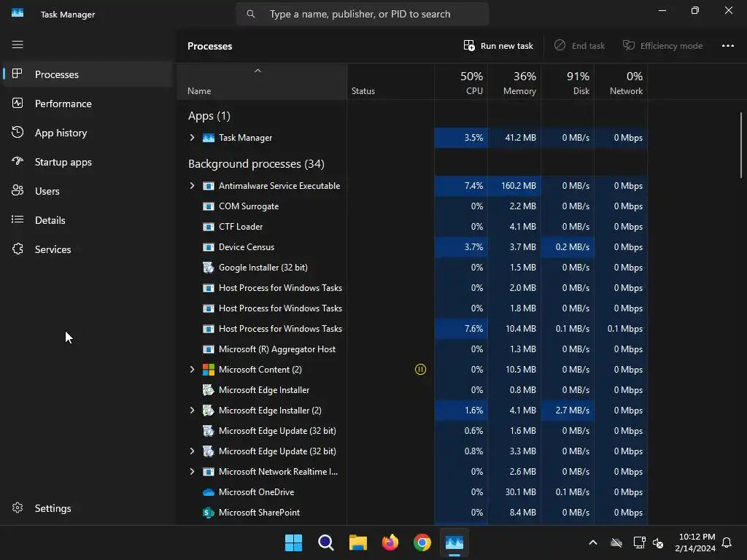Click the 160.2 MB memory value
This screenshot has height=560, width=747.
coord(519,186)
